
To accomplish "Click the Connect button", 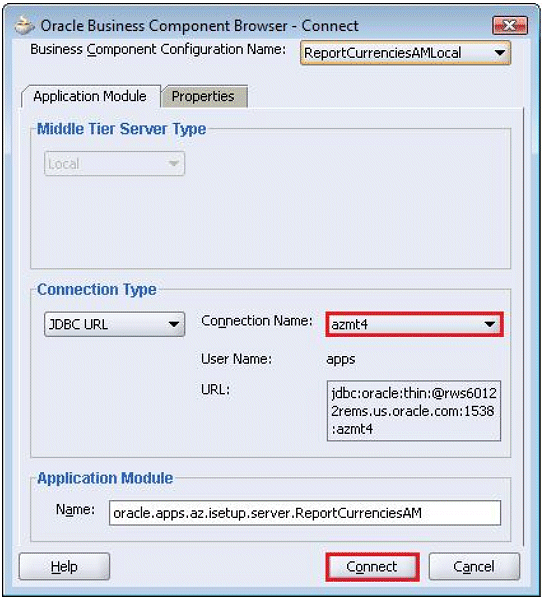I will click(372, 567).
